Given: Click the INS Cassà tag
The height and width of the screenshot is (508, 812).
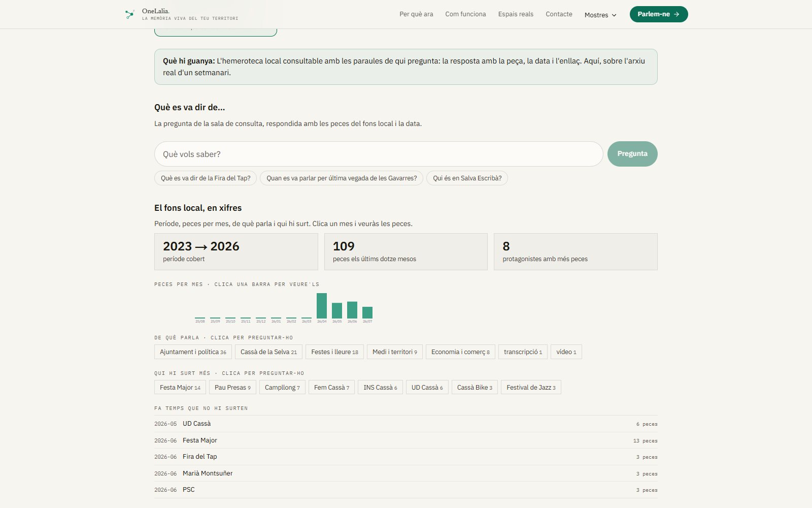Looking at the screenshot, I should pyautogui.click(x=380, y=388).
